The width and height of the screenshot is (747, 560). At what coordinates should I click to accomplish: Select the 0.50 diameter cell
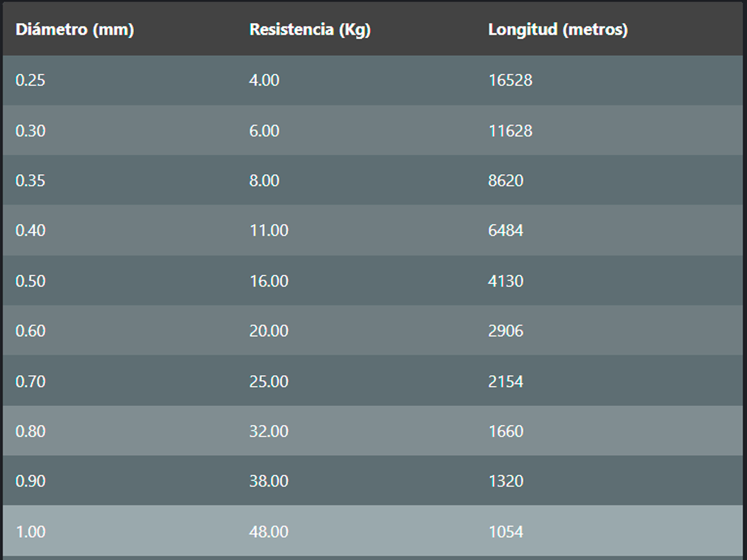pyautogui.click(x=30, y=281)
